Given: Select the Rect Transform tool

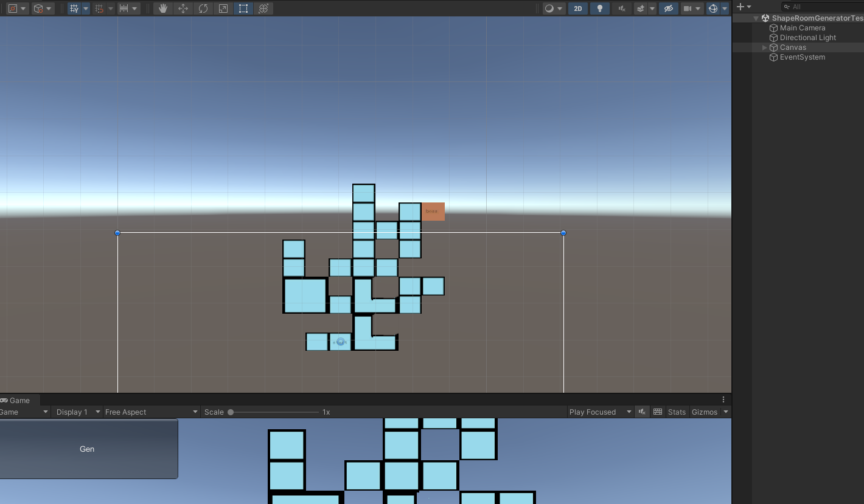Looking at the screenshot, I should click(243, 8).
